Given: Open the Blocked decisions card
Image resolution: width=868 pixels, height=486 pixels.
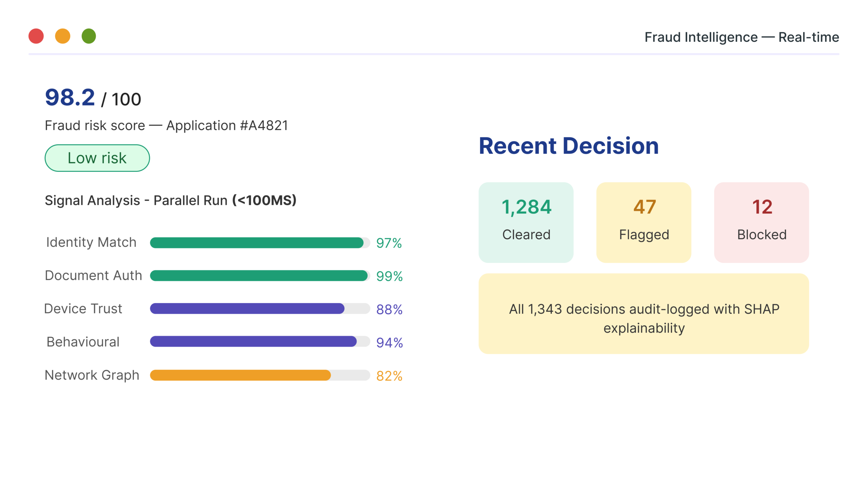Looking at the screenshot, I should [761, 222].
